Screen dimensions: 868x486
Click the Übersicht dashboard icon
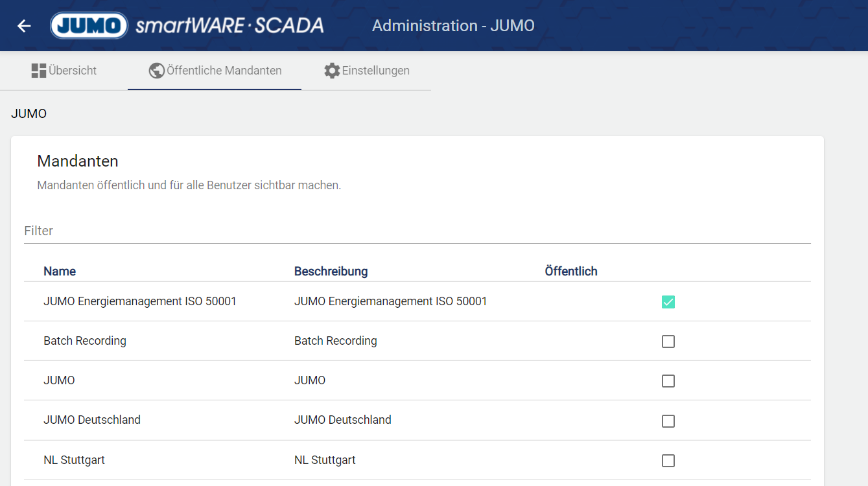(38, 71)
